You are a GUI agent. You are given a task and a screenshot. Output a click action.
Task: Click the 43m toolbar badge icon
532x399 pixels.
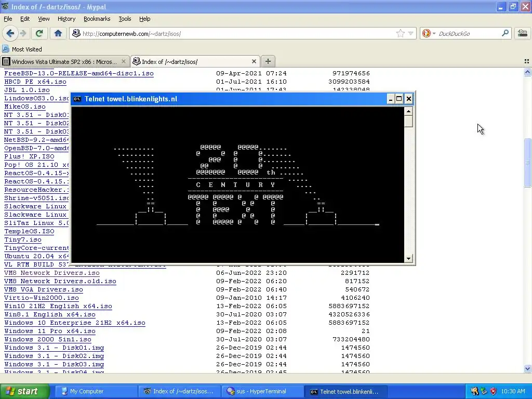point(522,33)
